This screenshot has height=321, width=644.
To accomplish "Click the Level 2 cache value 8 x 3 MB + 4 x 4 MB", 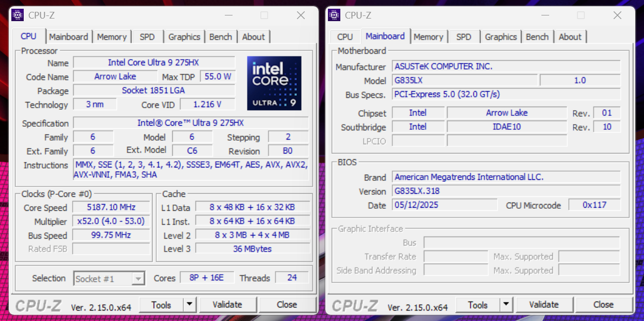I will [252, 235].
